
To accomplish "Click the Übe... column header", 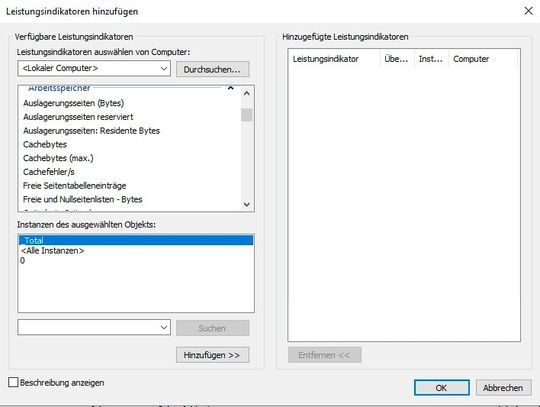I will click(397, 59).
